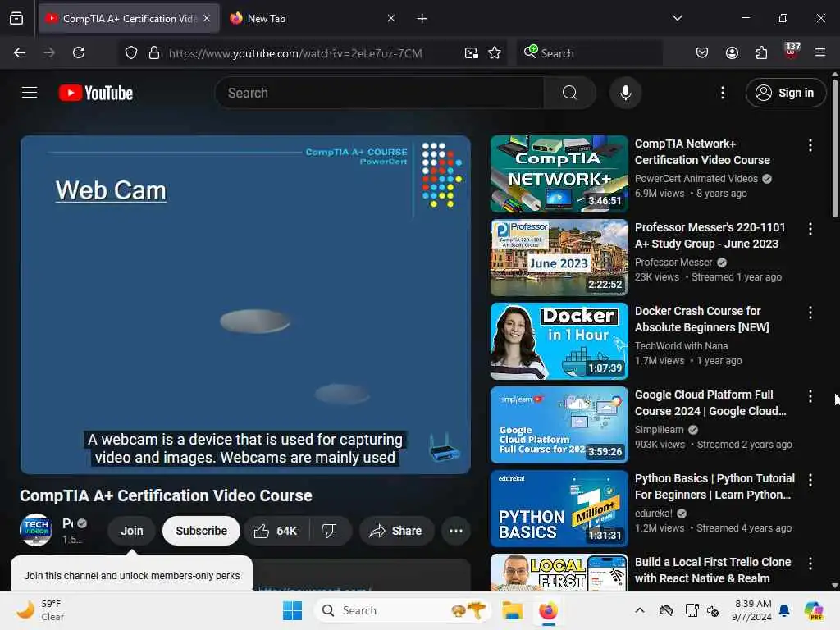Click the Sign in button

click(785, 93)
